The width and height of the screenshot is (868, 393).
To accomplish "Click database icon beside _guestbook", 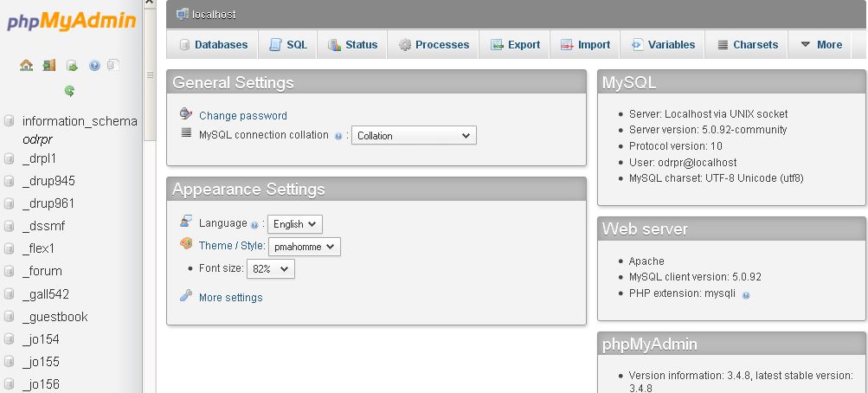I will [x=9, y=317].
